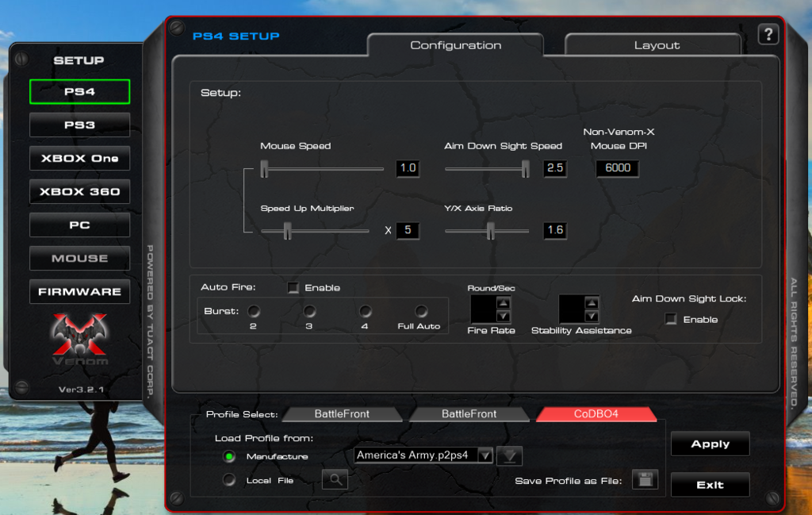This screenshot has width=812, height=515.
Task: Click the floppy disk Save Profile icon
Action: pyautogui.click(x=645, y=480)
